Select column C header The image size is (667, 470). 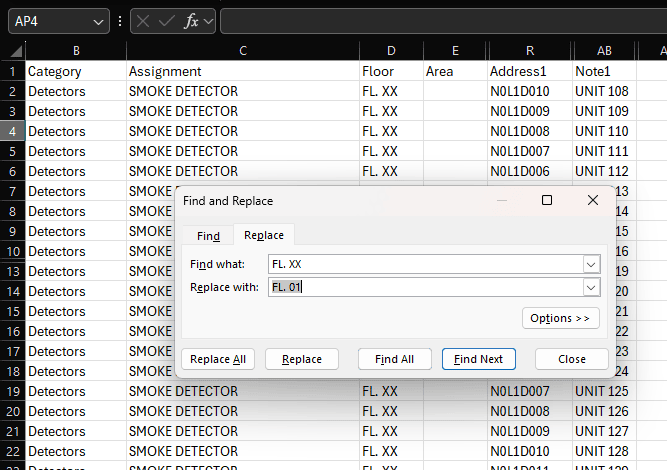[x=243, y=51]
